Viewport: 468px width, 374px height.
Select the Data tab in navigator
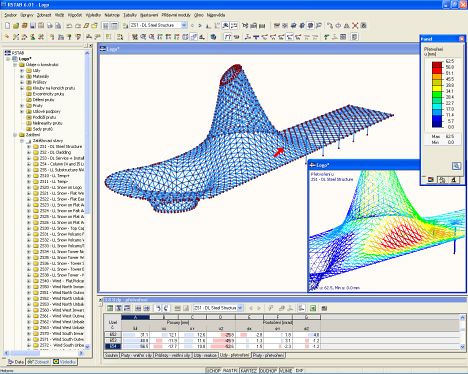click(x=16, y=362)
